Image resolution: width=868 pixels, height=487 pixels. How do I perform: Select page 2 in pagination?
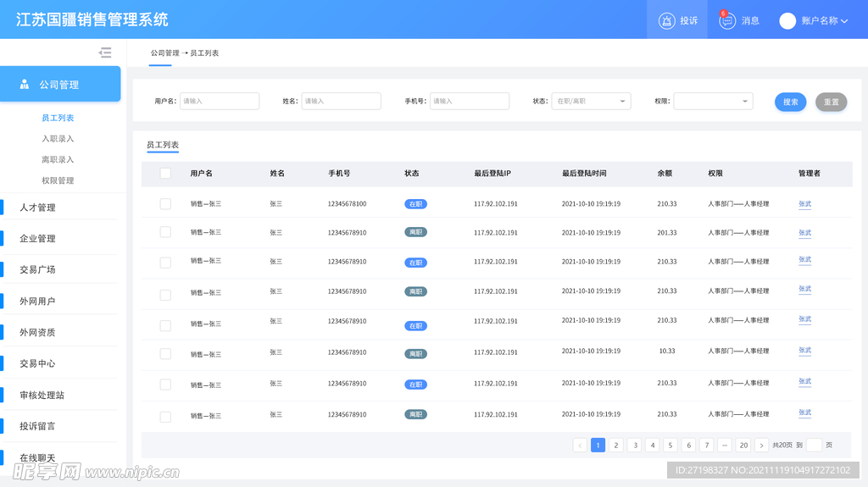(x=616, y=445)
